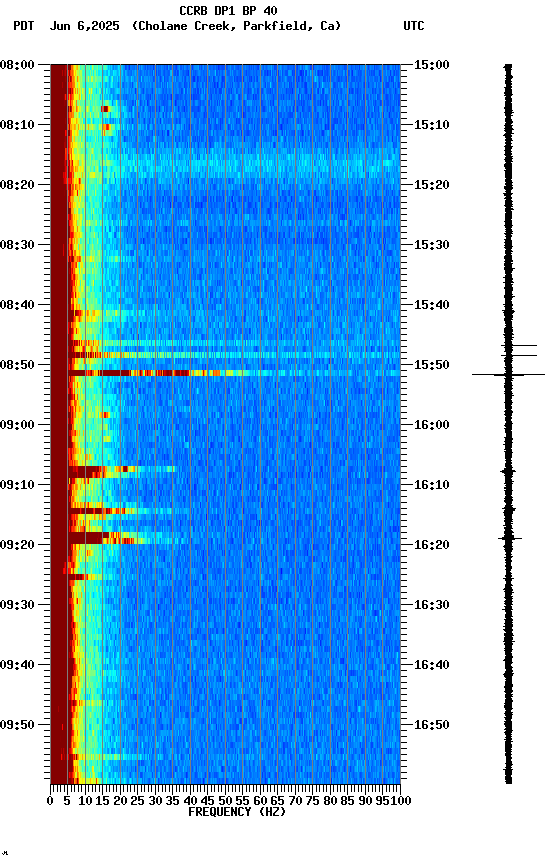Image resolution: width=552 pixels, height=864 pixels.
Task: Click the "UTC" timezone label
Action: [414, 26]
